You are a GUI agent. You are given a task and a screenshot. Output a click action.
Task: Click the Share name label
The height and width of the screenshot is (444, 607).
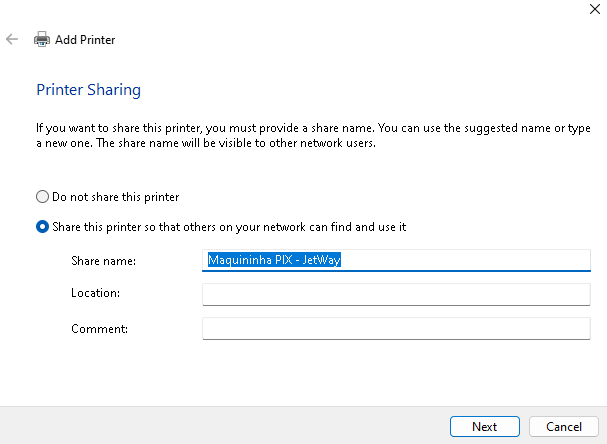pos(103,261)
